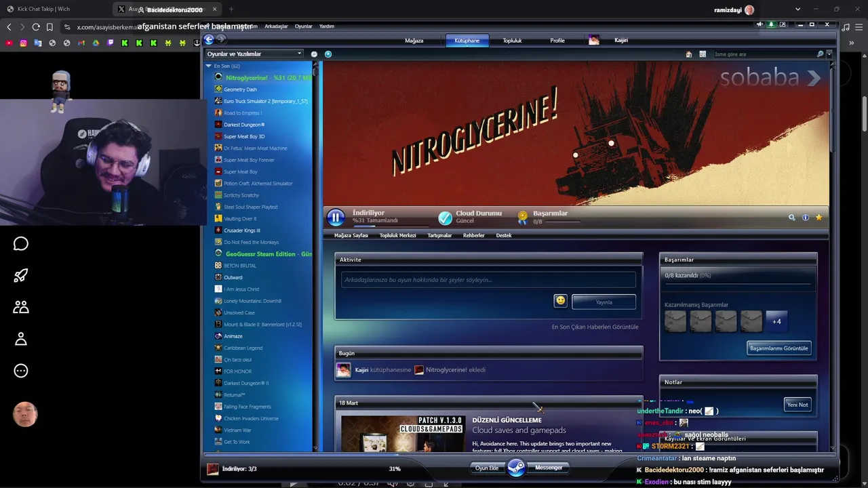This screenshot has width=868, height=488.
Task: Click the magnifier icon on game bar
Action: click(791, 218)
